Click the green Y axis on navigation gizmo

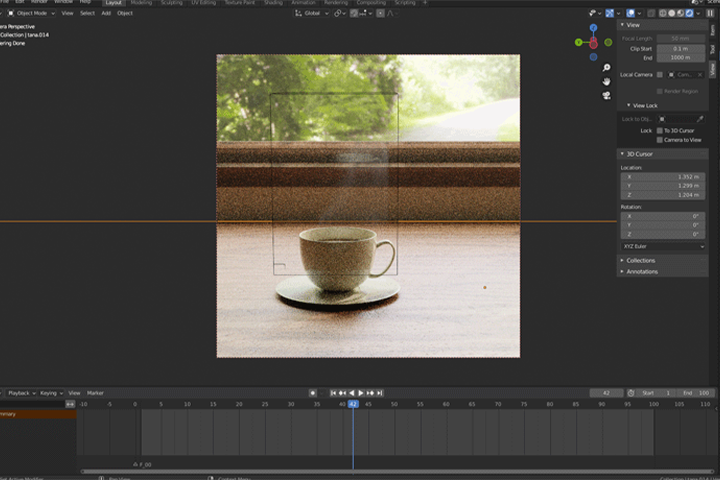[x=579, y=42]
